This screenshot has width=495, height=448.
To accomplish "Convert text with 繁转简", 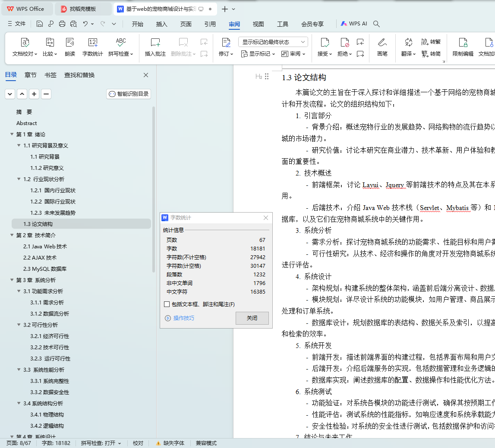I will tap(431, 53).
